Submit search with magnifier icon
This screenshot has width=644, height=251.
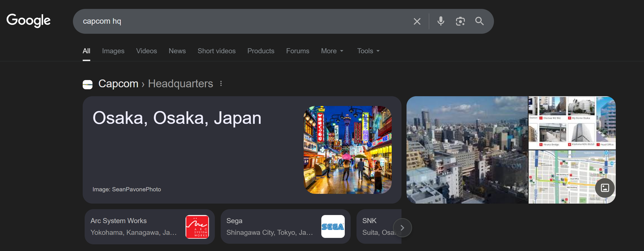click(x=479, y=21)
